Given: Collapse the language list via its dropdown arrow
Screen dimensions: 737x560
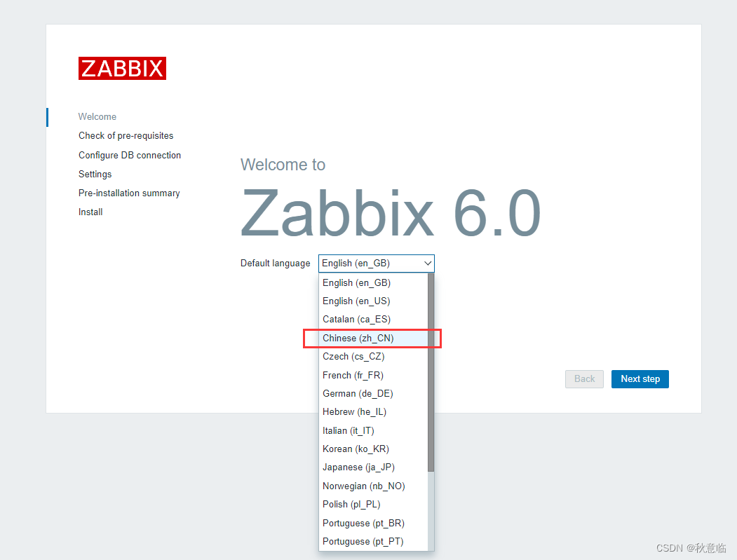Looking at the screenshot, I should tap(428, 264).
